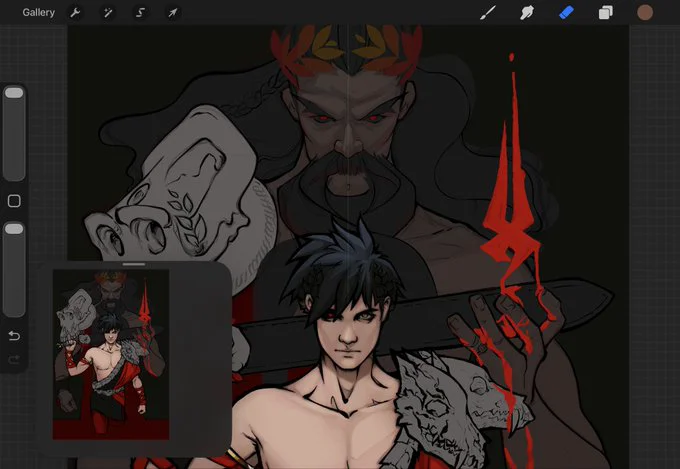Screen dimensions: 680x469
Task: Redo the last undone action
Action: click(x=14, y=359)
